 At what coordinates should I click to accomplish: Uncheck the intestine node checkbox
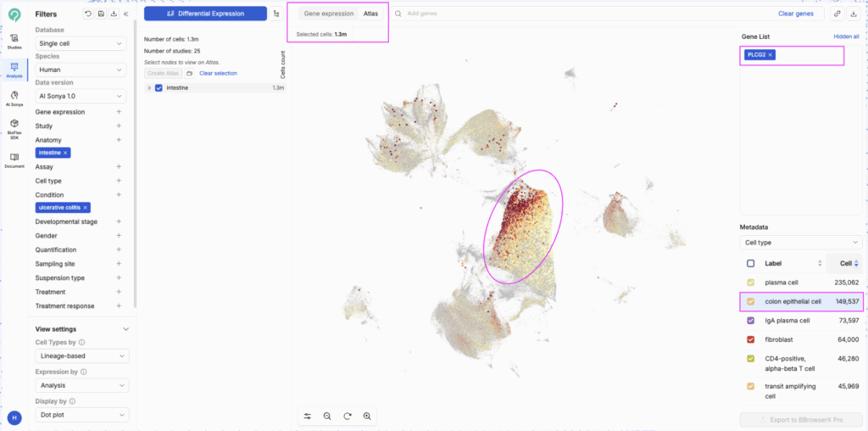click(159, 87)
